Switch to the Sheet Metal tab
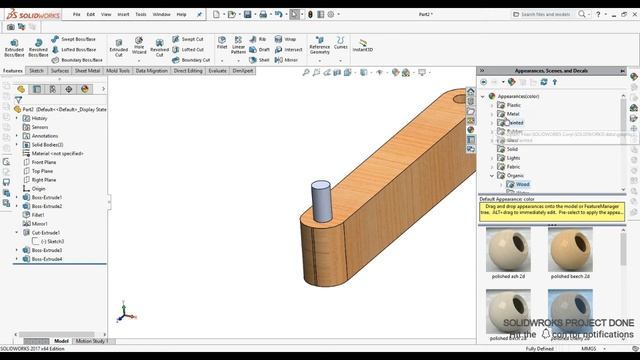 [x=87, y=71]
